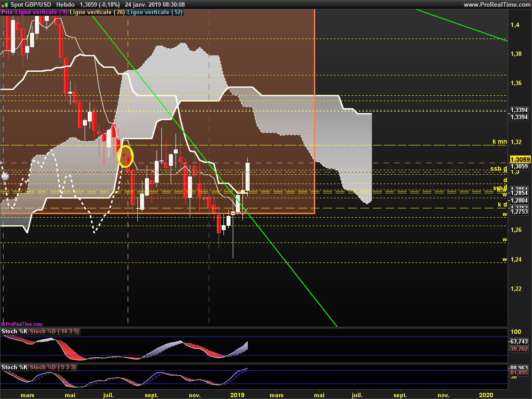Screen dimensions: 532x399
Task: Click the 24 janv. 2019 08:30:08 timestamp
Action: pos(155,4)
